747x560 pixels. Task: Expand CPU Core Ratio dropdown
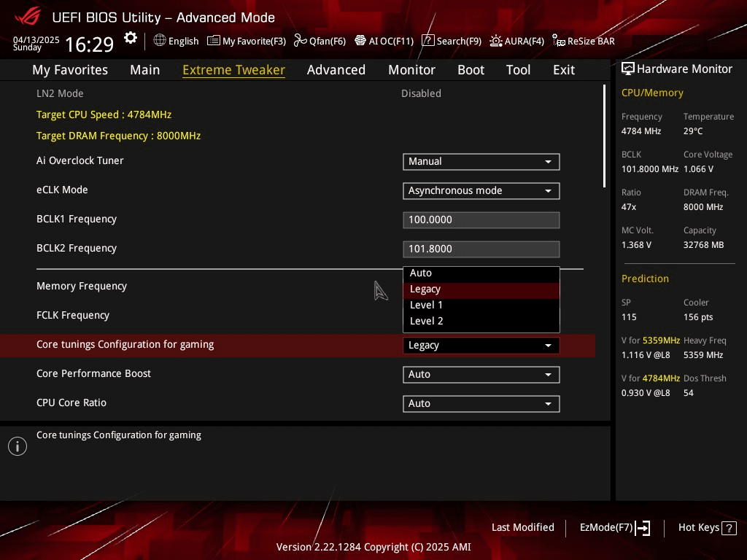[x=481, y=403]
